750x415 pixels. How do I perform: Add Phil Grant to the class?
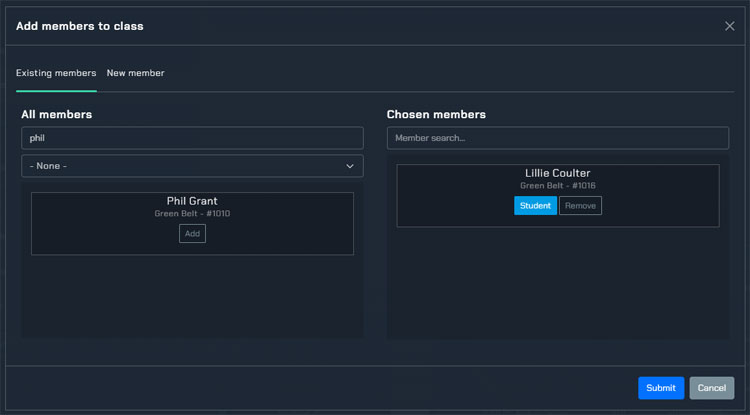(192, 233)
